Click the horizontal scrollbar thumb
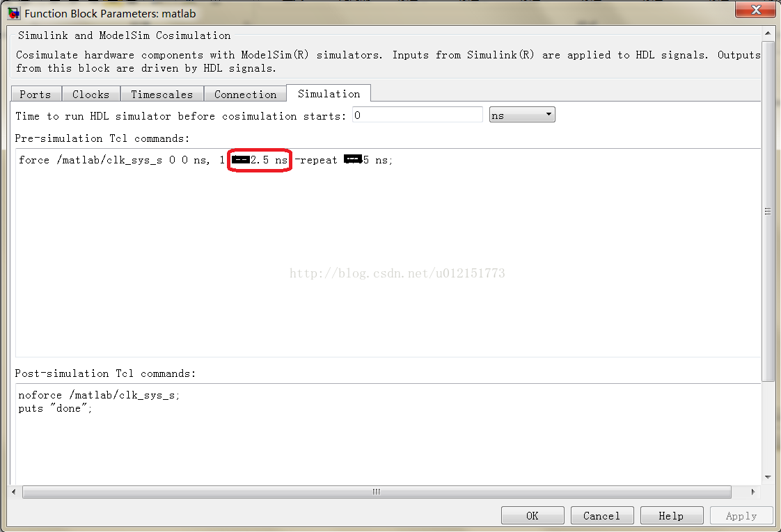781x532 pixels. 377,492
